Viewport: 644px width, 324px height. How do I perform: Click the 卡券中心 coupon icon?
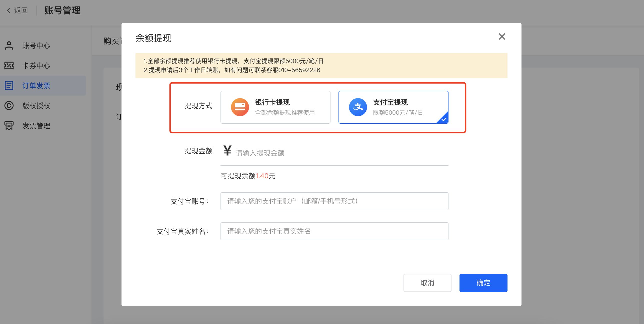[x=9, y=66]
